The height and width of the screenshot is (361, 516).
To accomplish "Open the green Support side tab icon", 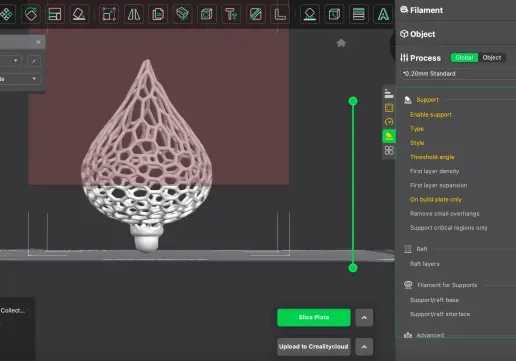I will click(x=389, y=136).
